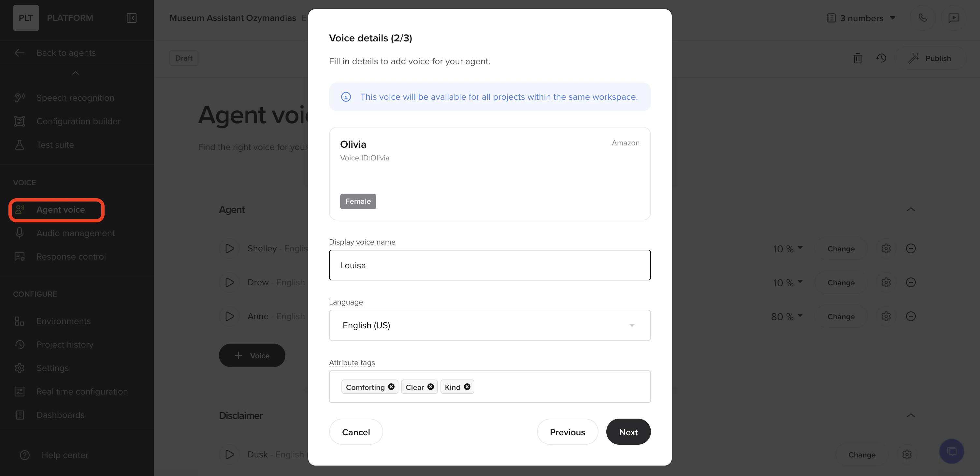The image size is (980, 476).
Task: Open the Speech recognition panel
Action: (75, 97)
